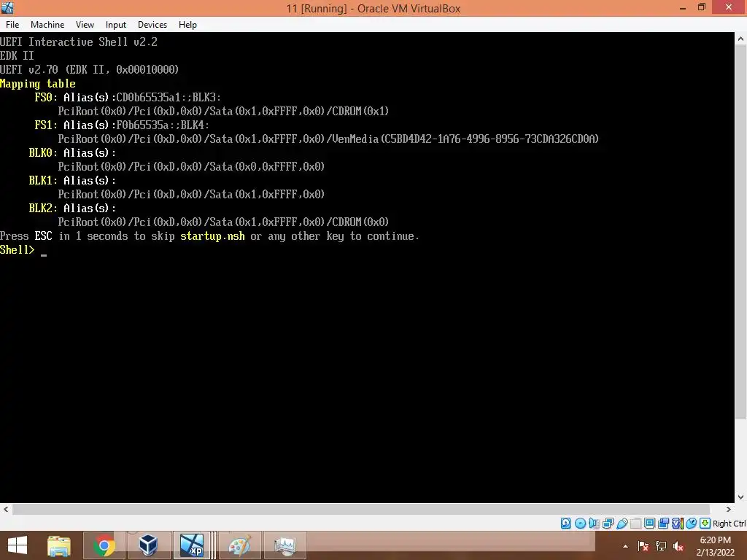Image resolution: width=747 pixels, height=560 pixels.
Task: Open the Windows Start button
Action: [18, 545]
